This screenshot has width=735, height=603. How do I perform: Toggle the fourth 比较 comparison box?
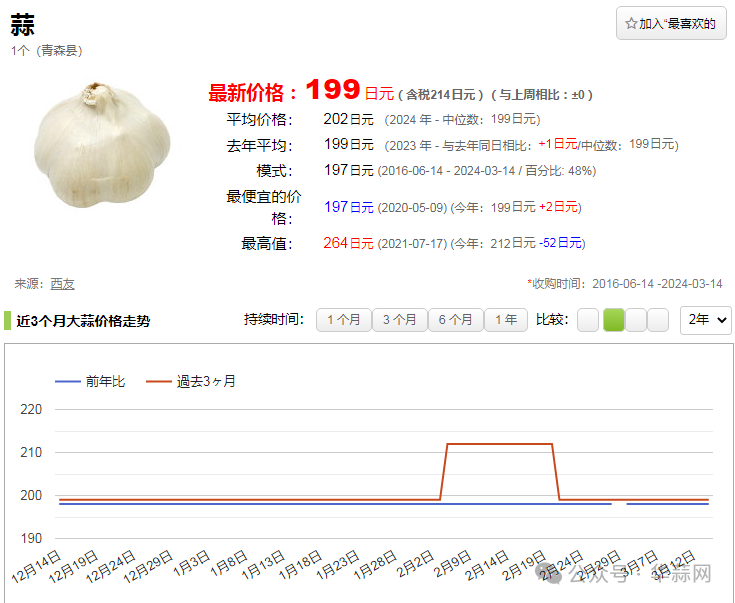658,320
